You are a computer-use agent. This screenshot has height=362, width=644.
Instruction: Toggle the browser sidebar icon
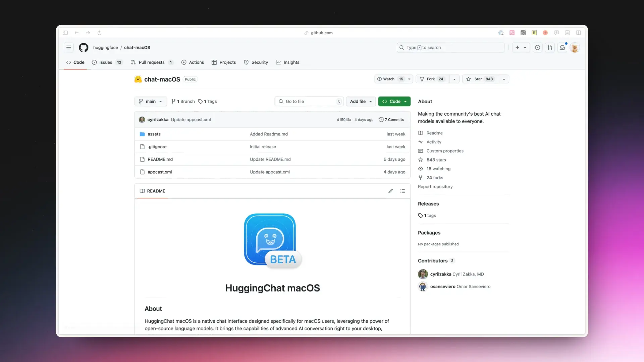[65, 33]
